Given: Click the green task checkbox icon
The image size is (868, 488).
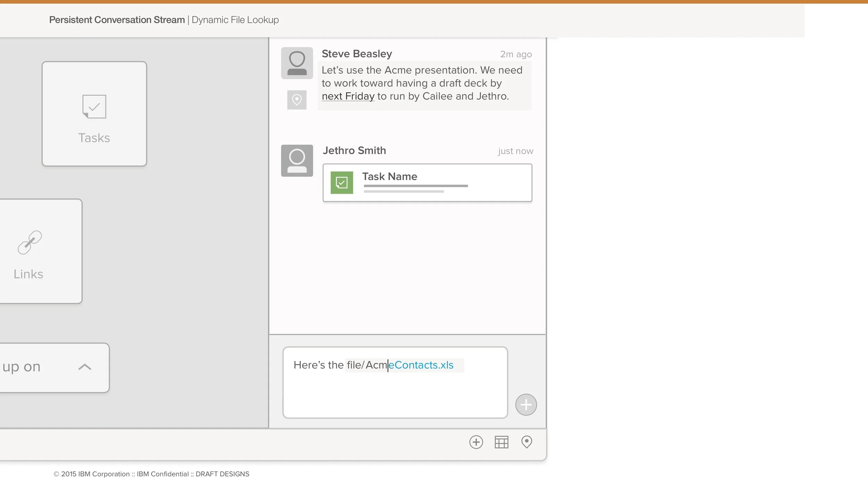Looking at the screenshot, I should point(342,183).
